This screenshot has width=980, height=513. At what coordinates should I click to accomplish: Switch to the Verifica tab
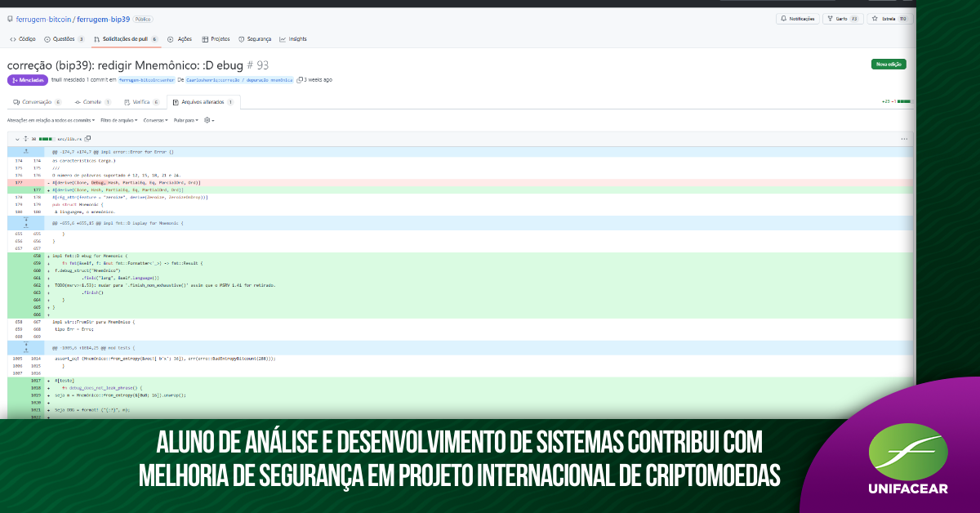(x=141, y=102)
